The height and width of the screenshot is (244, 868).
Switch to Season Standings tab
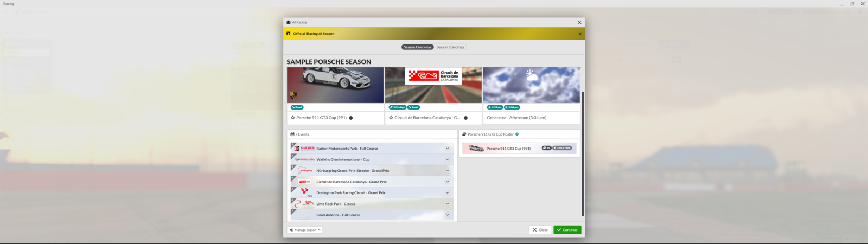(x=450, y=47)
